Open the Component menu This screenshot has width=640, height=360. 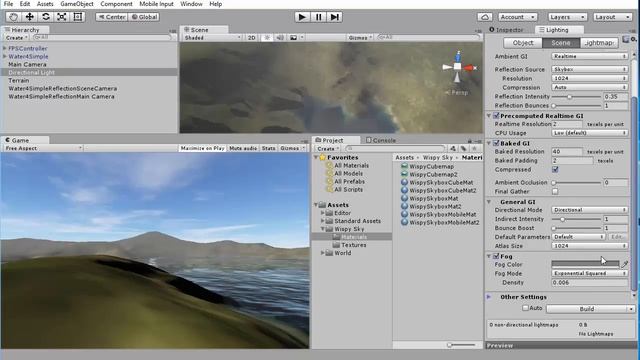pyautogui.click(x=116, y=4)
